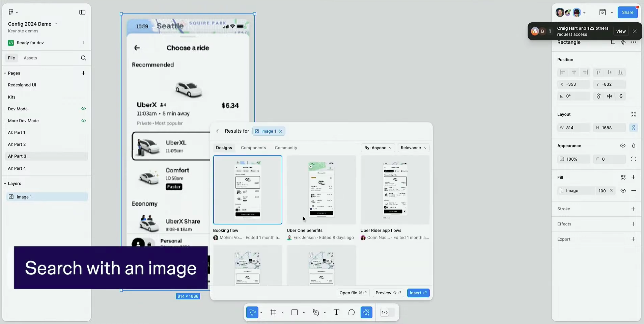Viewport: 644px width, 324px height.
Task: Click View on access request notification
Action: coord(621,31)
